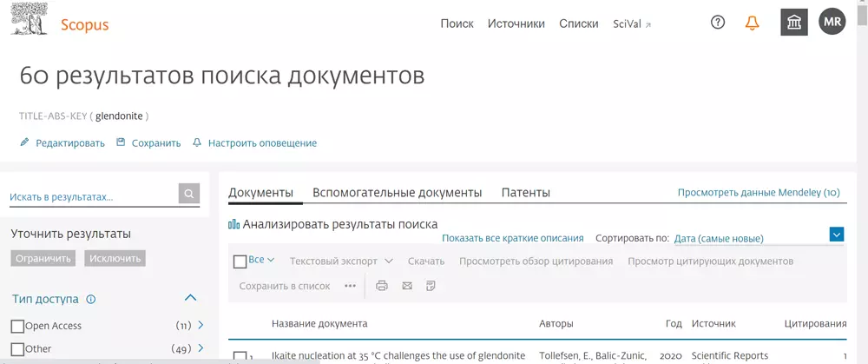Click Просмотр цитирующих документов
This screenshot has height=364, width=868.
point(710,261)
